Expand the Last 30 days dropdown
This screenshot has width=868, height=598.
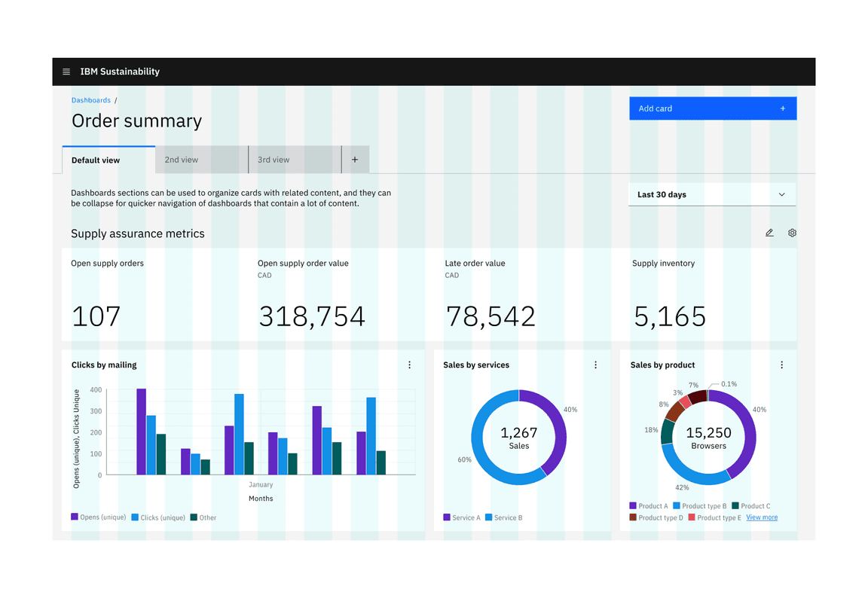pos(711,194)
